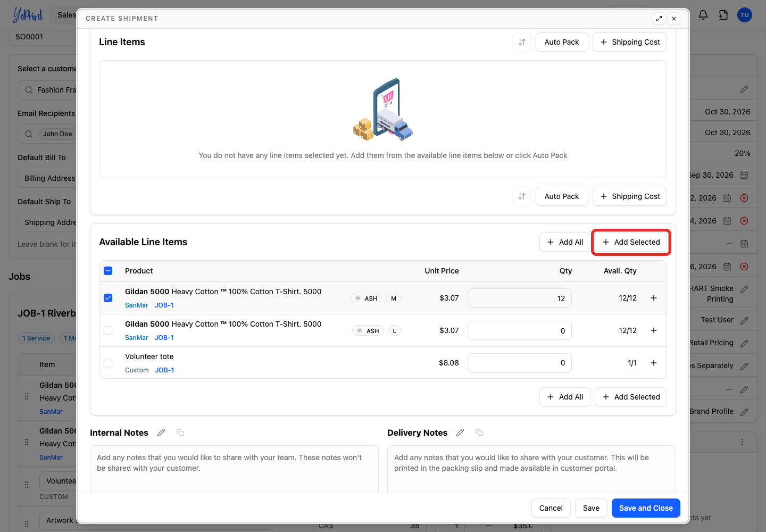Add the Gildan 5000 ASH M row with its plus icon
This screenshot has height=532, width=766.
point(654,298)
